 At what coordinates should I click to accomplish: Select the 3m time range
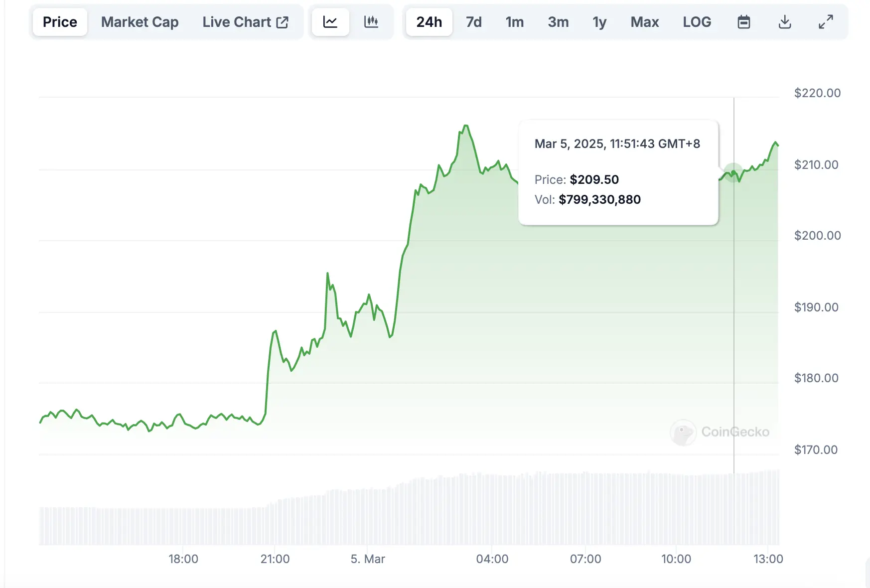558,22
